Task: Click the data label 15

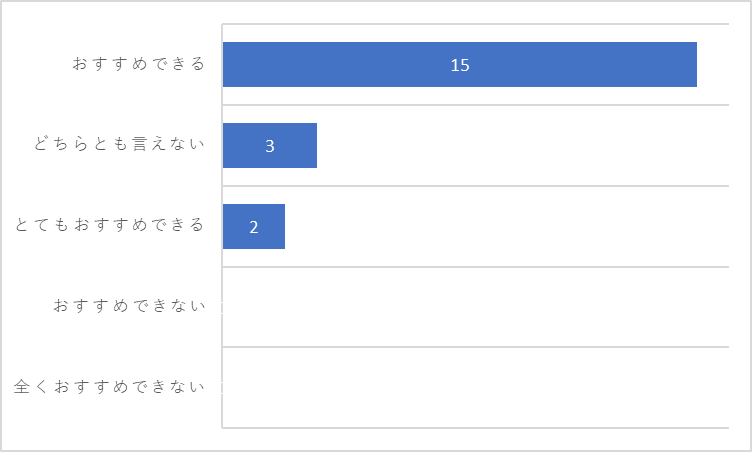Action: click(x=459, y=65)
